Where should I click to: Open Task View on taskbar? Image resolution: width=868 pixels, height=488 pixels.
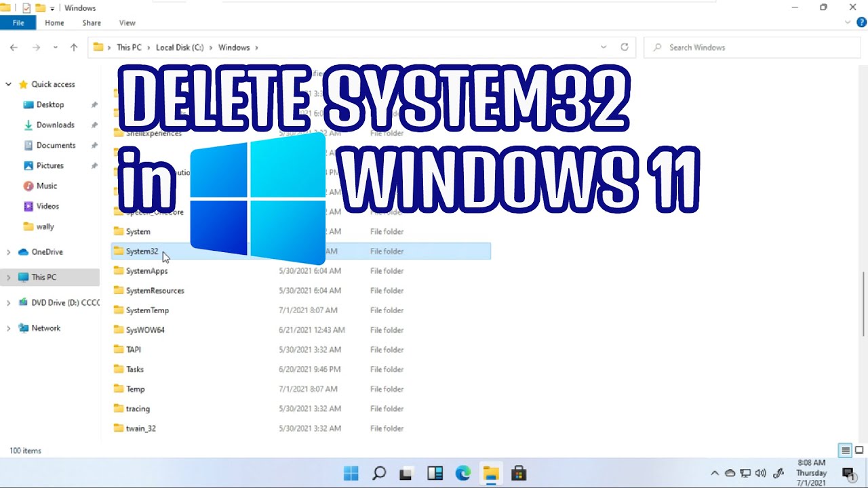point(407,473)
